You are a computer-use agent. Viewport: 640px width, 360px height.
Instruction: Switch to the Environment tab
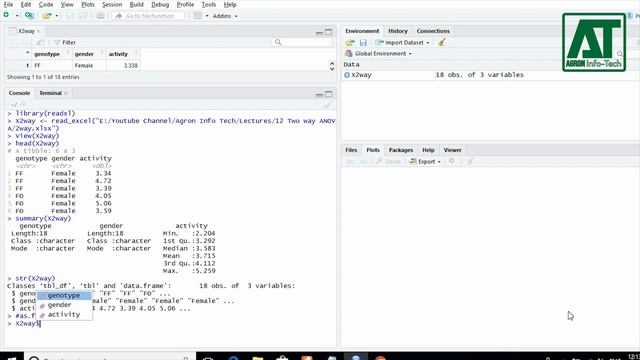point(362,31)
